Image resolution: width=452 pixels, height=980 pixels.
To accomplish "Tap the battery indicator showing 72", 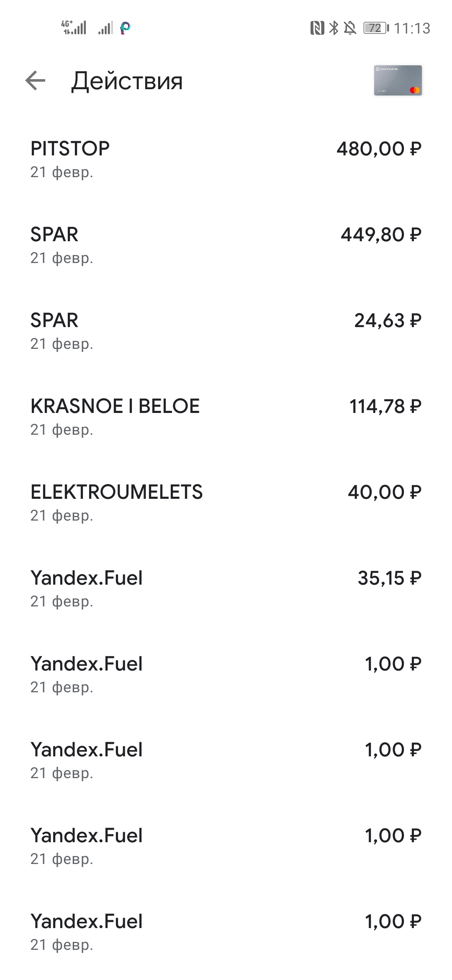I will pyautogui.click(x=376, y=28).
